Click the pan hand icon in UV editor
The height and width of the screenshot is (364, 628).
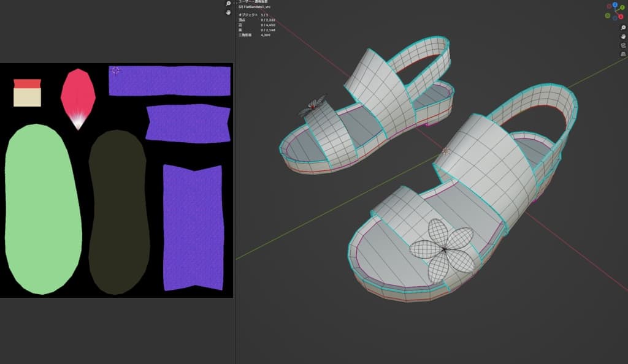(x=228, y=12)
